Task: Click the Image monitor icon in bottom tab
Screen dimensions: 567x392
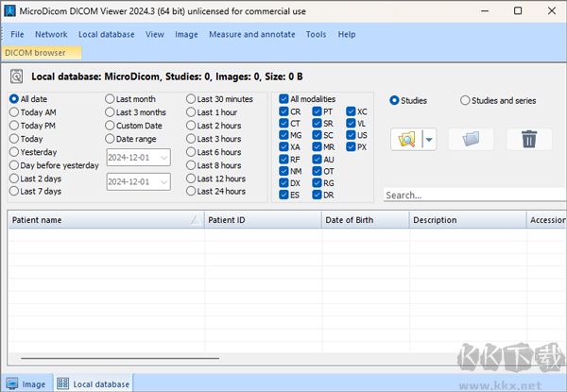Action: [12, 383]
